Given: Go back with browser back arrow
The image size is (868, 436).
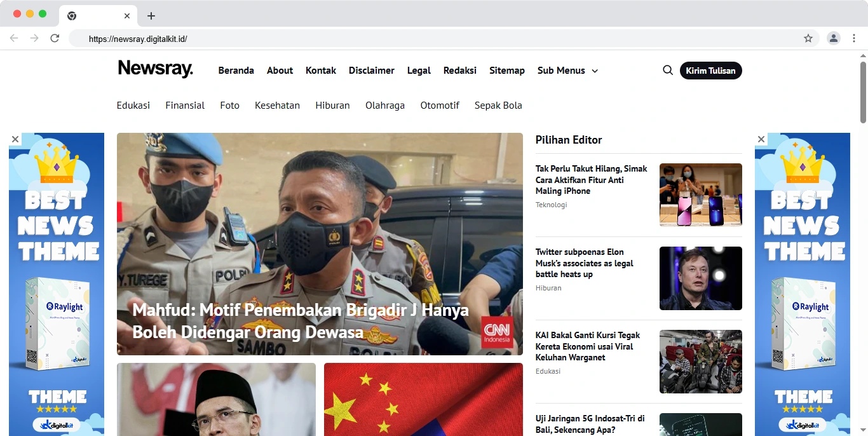Looking at the screenshot, I should click(14, 38).
